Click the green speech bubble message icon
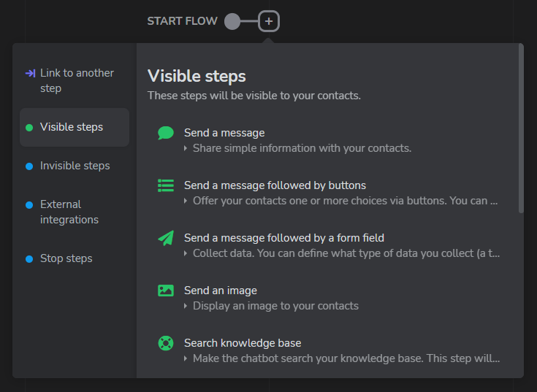Viewport: 537px width, 392px height. click(166, 133)
